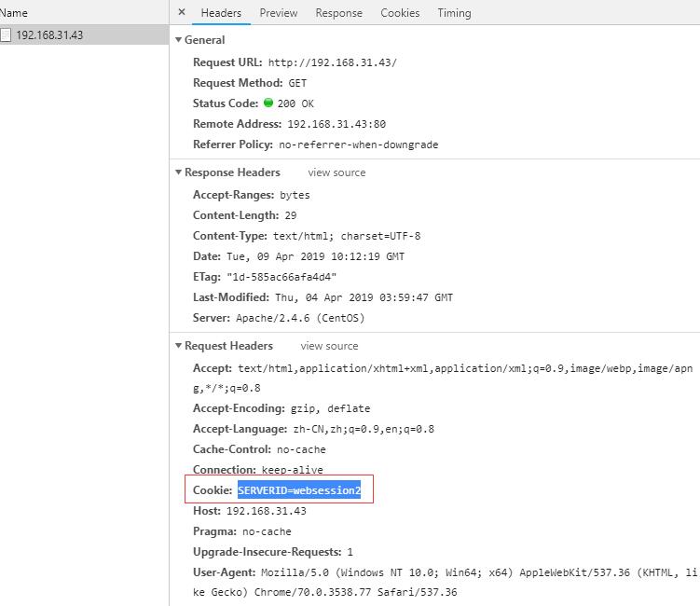Open the Response tab
700x606 pixels.
point(339,13)
